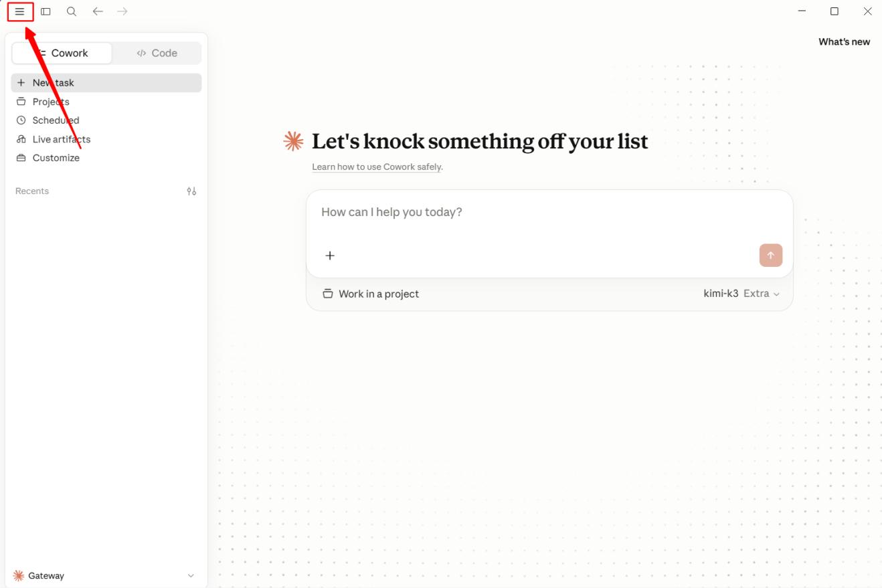Image resolution: width=882 pixels, height=588 pixels.
Task: Click the plus attachment icon
Action: click(330, 256)
